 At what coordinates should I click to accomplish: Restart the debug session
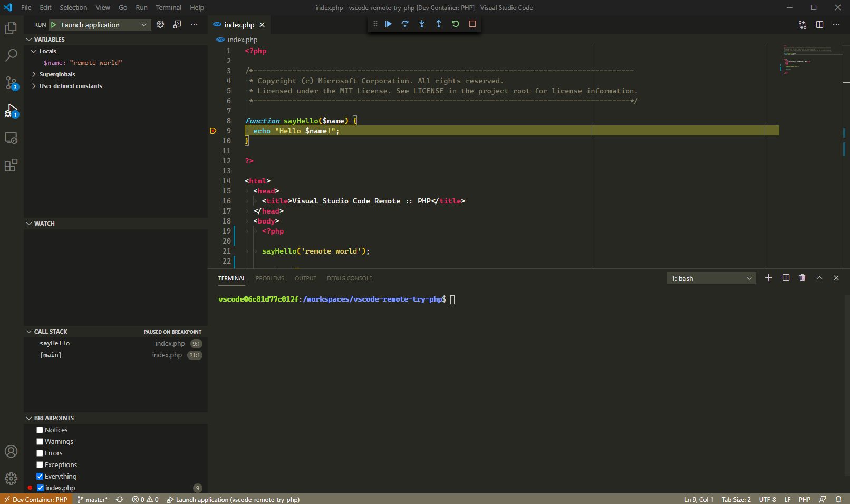click(456, 24)
